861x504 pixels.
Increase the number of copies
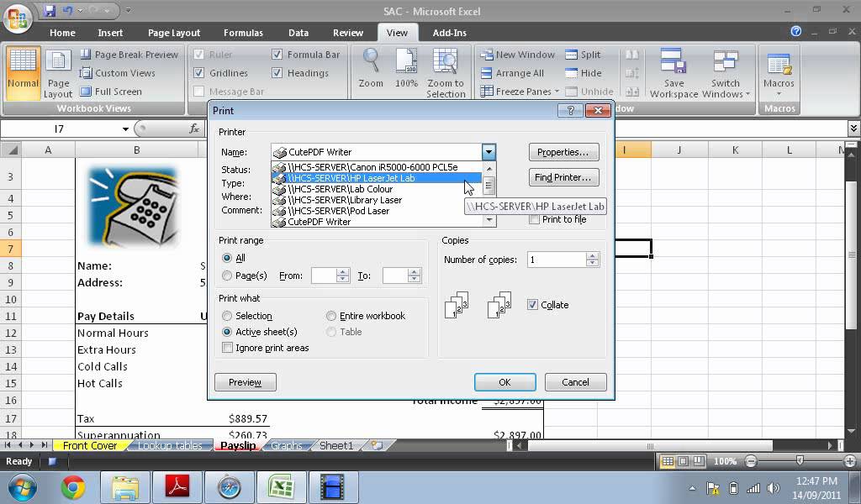pyautogui.click(x=592, y=256)
